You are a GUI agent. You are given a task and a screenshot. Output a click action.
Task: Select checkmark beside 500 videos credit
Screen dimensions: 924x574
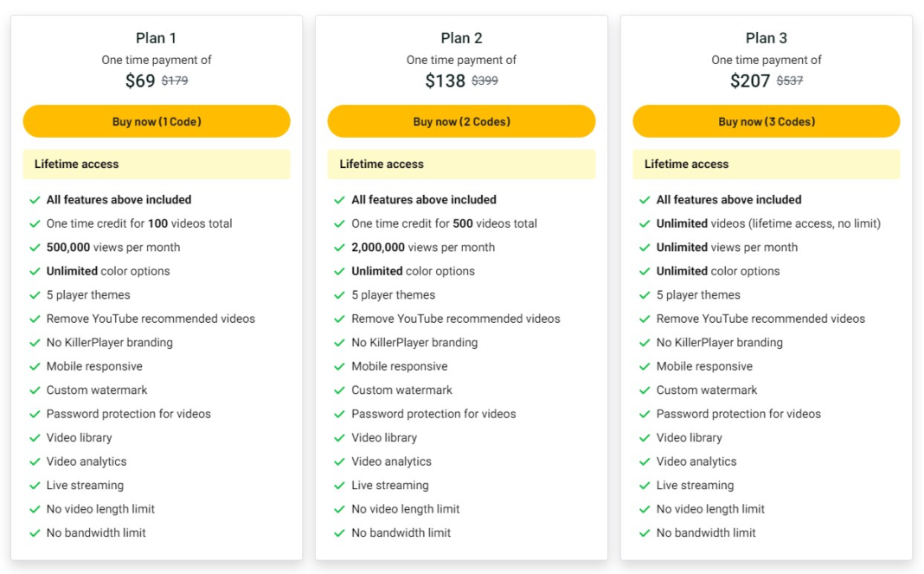[340, 223]
